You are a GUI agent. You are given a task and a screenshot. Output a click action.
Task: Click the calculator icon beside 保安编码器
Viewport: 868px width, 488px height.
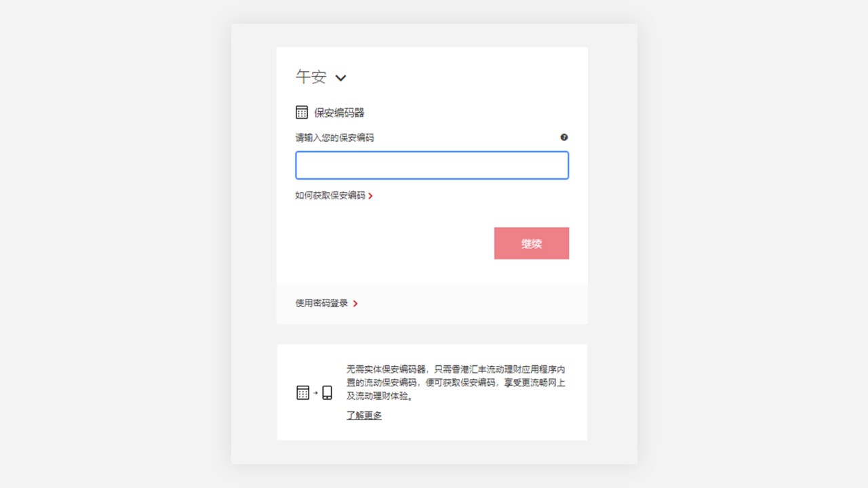point(302,113)
